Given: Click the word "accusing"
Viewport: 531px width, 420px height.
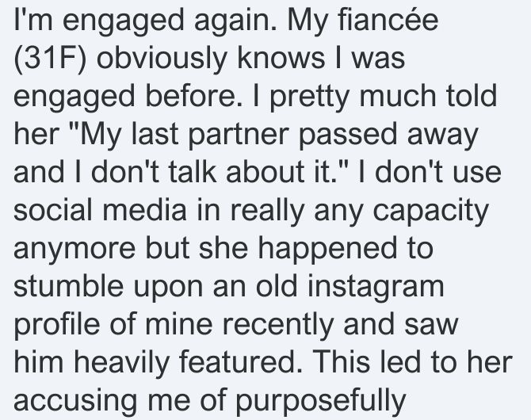Looking at the screenshot, I should coord(75,402).
